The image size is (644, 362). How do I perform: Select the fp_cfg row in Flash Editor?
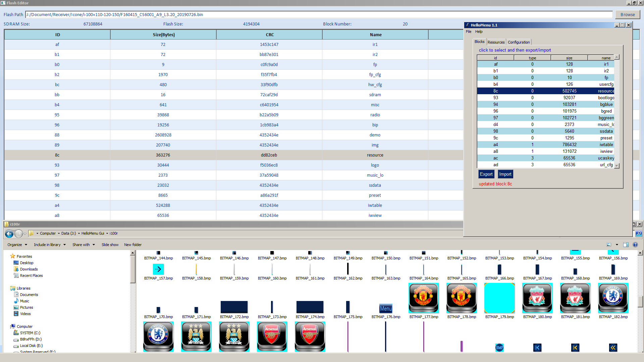[234, 74]
